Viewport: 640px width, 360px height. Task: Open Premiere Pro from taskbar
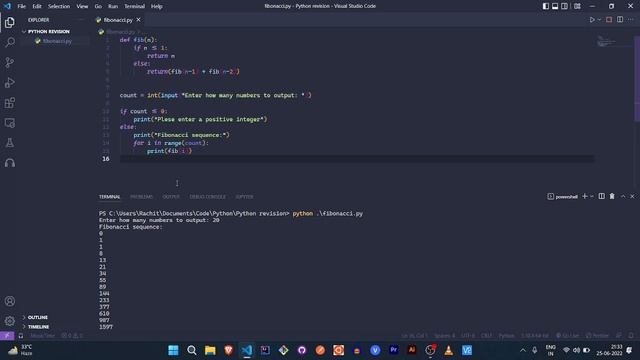393,350
